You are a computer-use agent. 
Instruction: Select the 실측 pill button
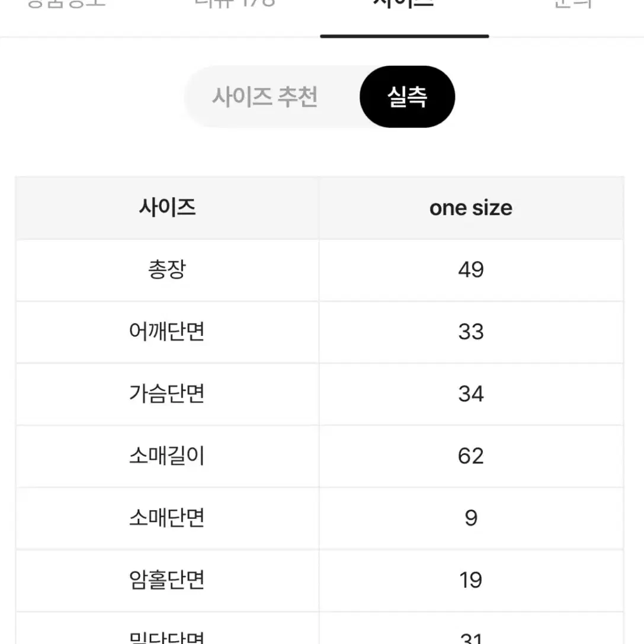407,97
